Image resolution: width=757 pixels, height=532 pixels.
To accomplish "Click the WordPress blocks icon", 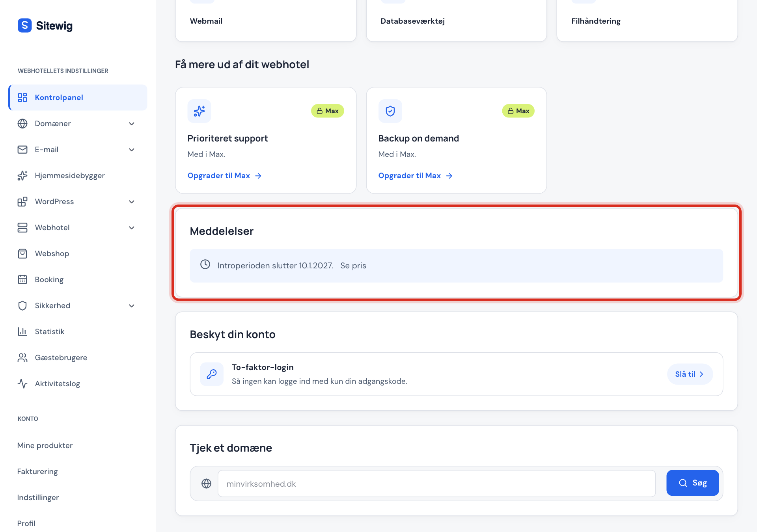I will tap(22, 201).
